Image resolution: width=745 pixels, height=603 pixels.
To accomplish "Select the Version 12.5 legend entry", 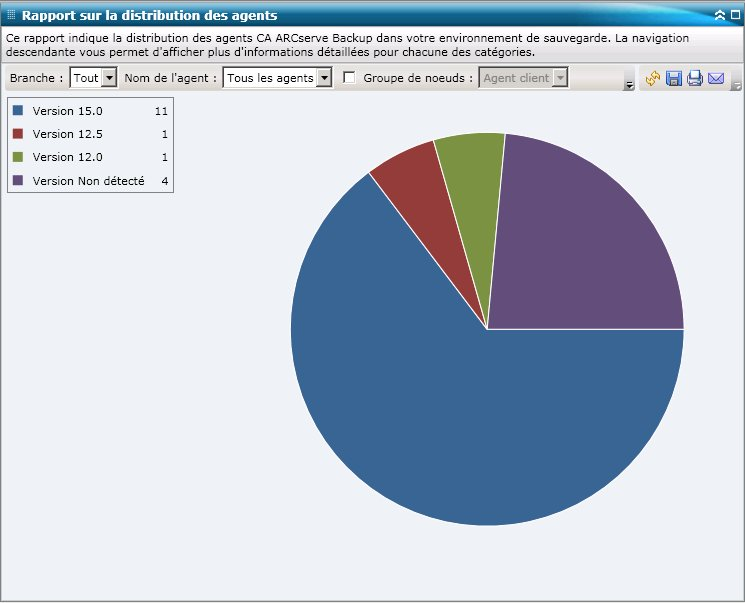I will 67,134.
